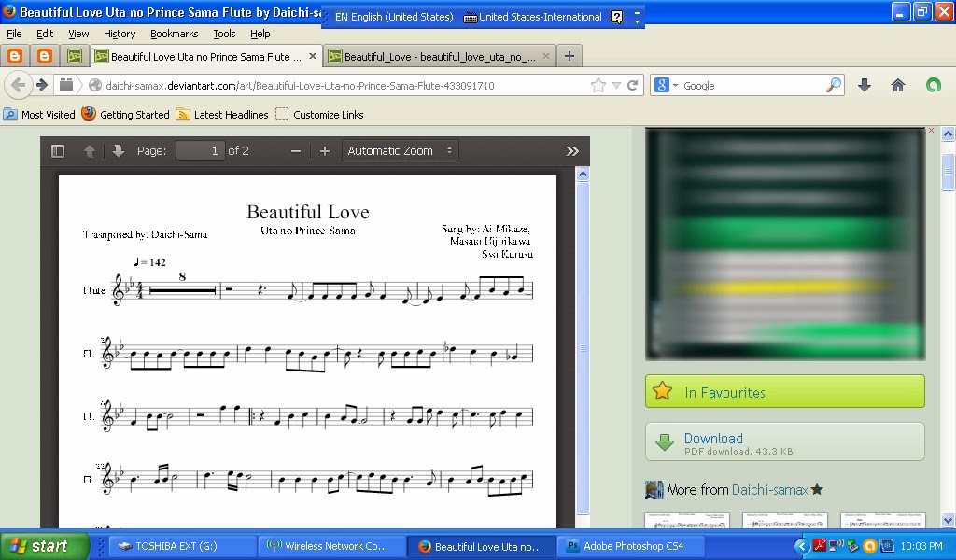Go to next PDF page arrow
The image size is (956, 560).
point(119,150)
